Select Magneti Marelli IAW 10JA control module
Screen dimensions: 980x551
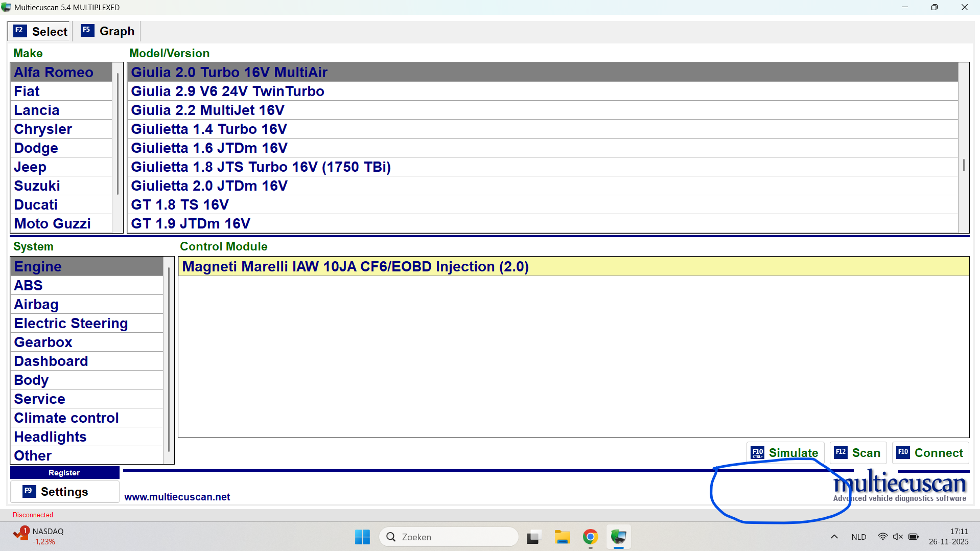[355, 267]
